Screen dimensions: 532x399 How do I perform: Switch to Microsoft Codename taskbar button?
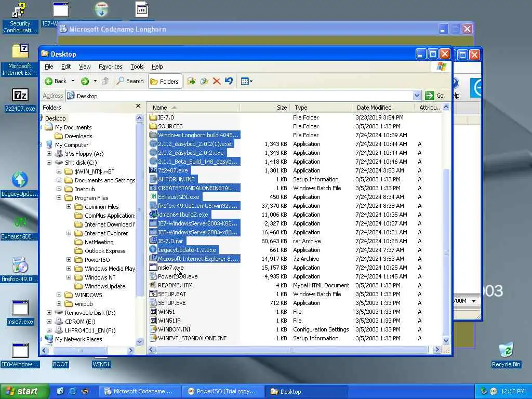tap(140, 392)
